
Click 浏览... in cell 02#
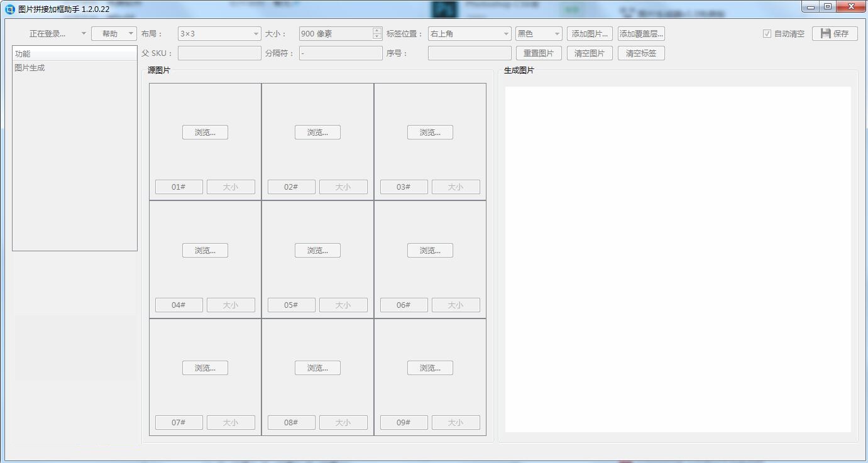(x=317, y=133)
